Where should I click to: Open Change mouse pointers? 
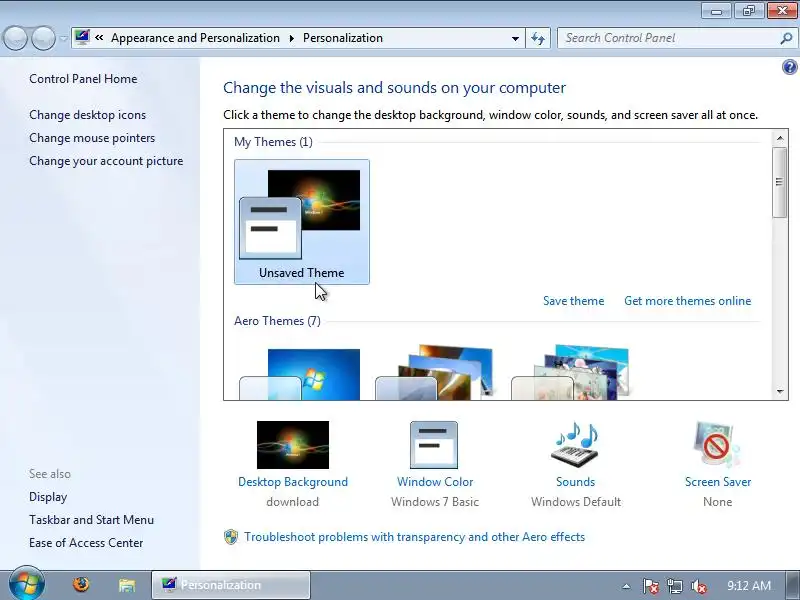coord(92,138)
